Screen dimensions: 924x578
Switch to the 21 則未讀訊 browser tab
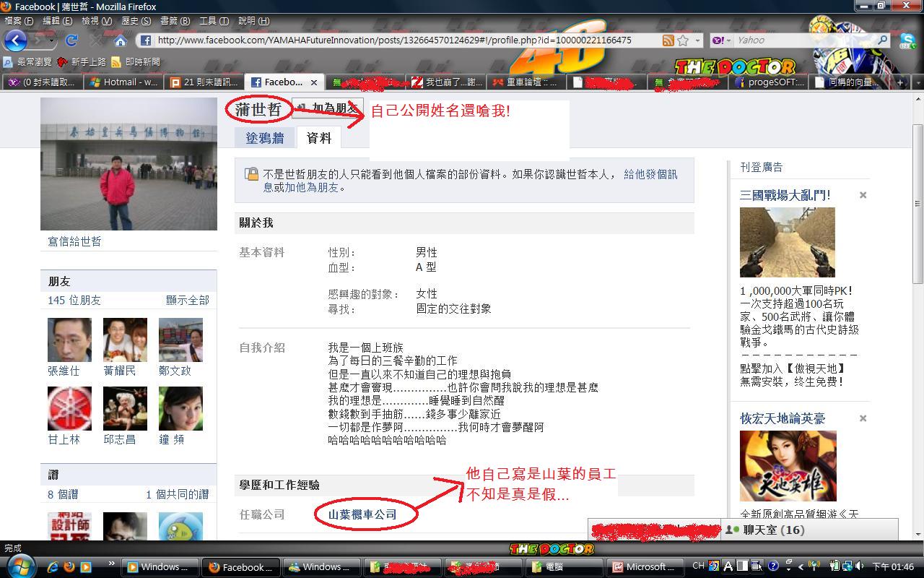(204, 82)
